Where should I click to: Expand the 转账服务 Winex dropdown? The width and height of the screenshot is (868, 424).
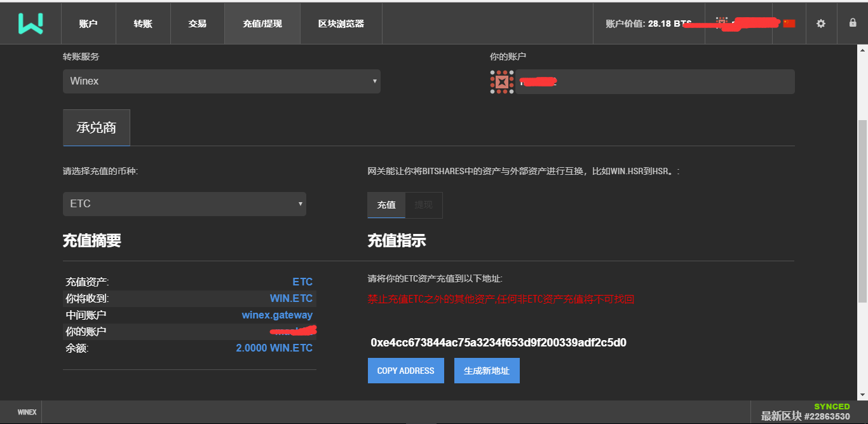[x=222, y=81]
